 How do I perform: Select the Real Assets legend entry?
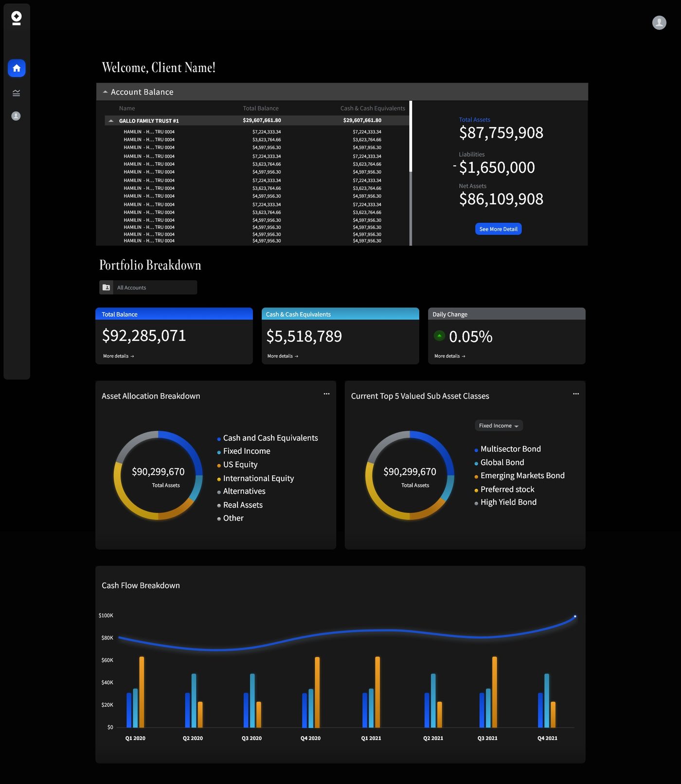click(x=240, y=505)
